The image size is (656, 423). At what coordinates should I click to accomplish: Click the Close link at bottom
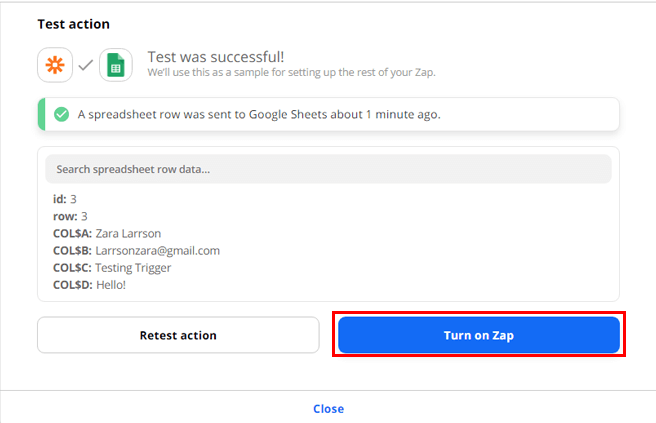(328, 409)
